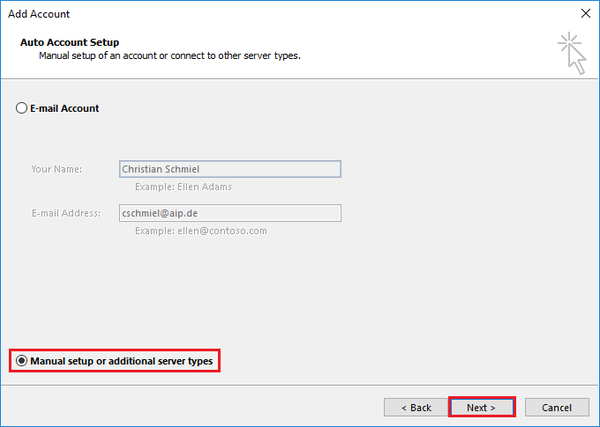Click the Auto Account Setup heading
The height and width of the screenshot is (427, 600).
tap(70, 43)
